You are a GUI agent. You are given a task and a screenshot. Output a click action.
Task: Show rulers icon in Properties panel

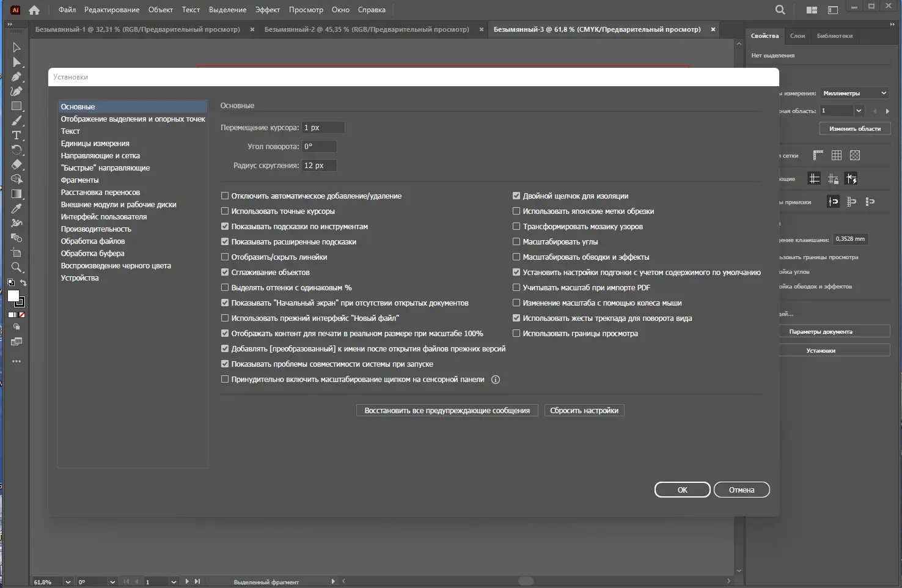click(818, 155)
